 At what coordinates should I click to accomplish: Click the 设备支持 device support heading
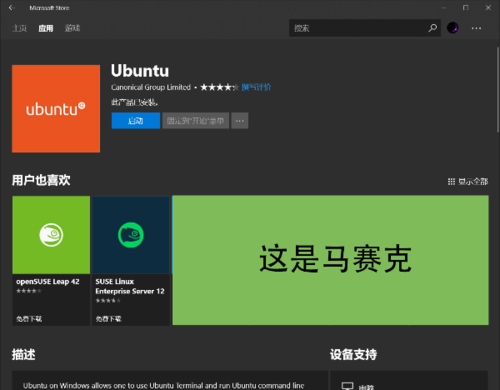tap(353, 354)
